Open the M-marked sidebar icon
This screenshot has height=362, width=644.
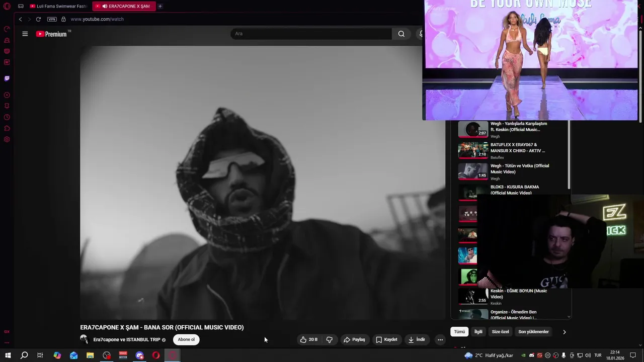click(x=7, y=62)
